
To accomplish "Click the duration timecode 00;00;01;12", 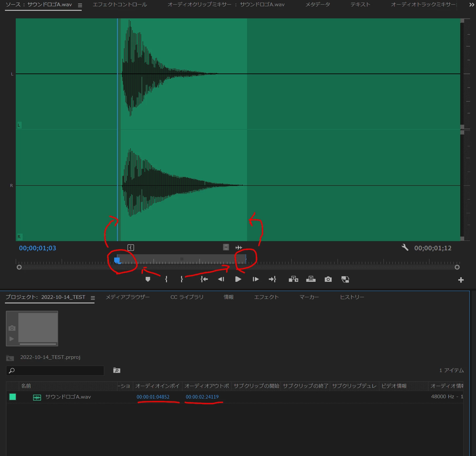I will tap(433, 248).
